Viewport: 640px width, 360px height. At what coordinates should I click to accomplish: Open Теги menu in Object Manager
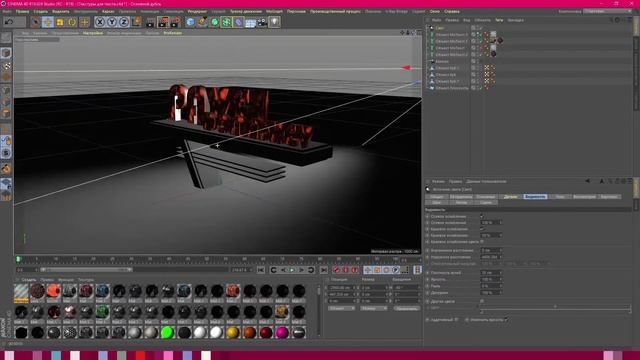click(499, 20)
